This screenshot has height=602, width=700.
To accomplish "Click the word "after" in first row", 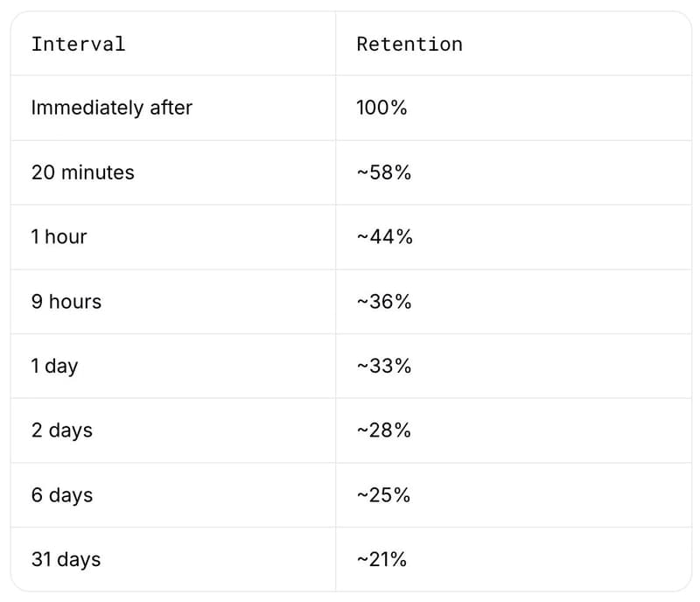I will 171,108.
